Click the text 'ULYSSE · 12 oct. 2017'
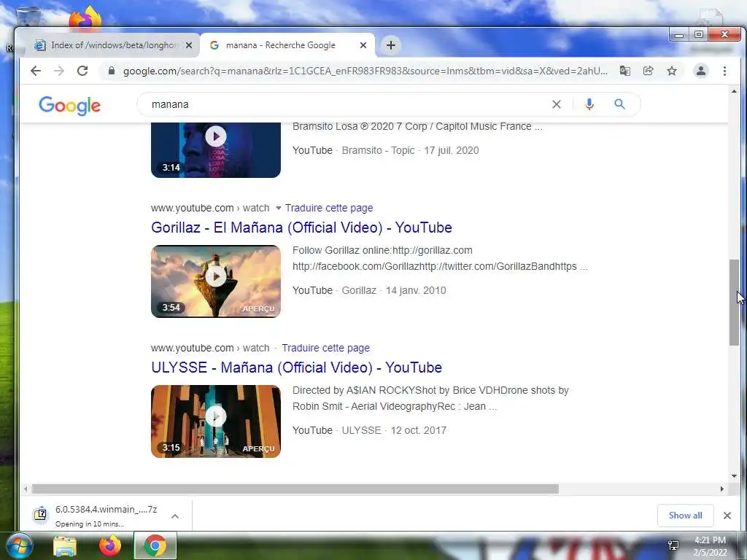This screenshot has width=747, height=560. [394, 430]
